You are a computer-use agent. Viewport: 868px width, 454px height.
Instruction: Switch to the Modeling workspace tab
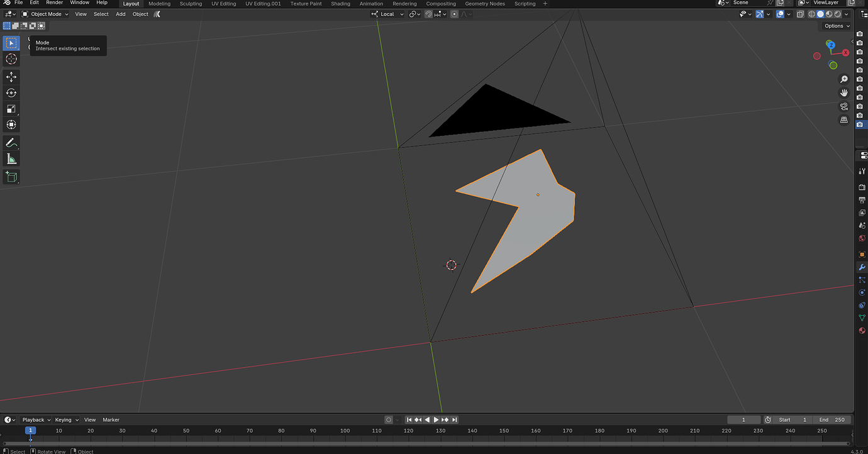coord(159,4)
